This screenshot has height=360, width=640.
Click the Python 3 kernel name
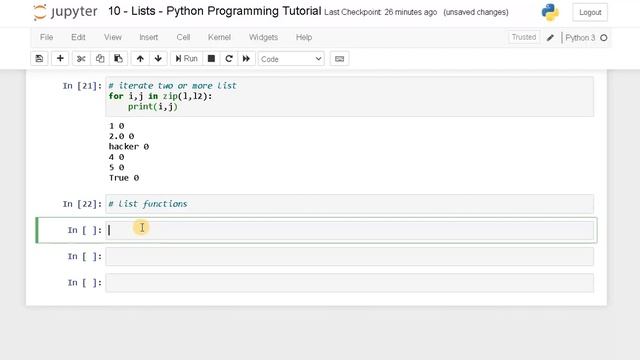(x=580, y=38)
